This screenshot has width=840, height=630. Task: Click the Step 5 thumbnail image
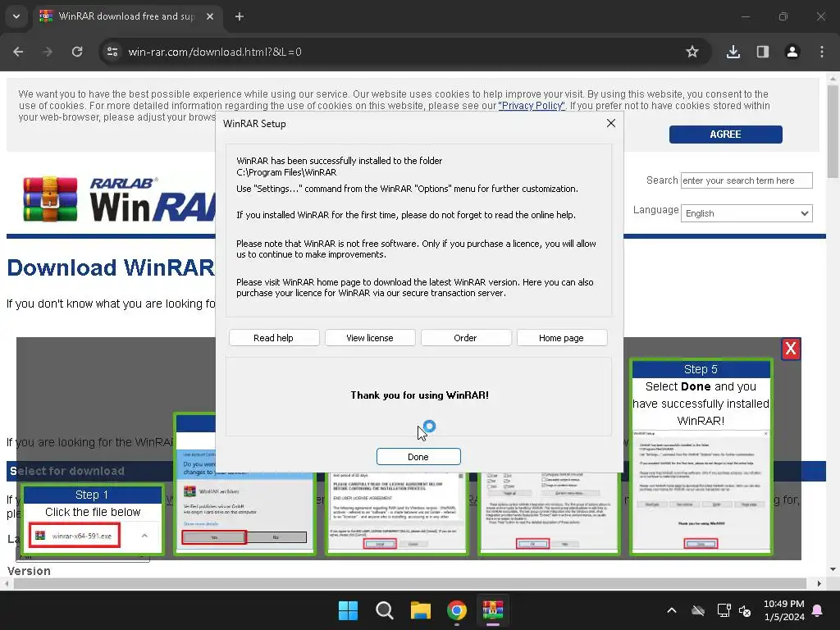coord(701,491)
